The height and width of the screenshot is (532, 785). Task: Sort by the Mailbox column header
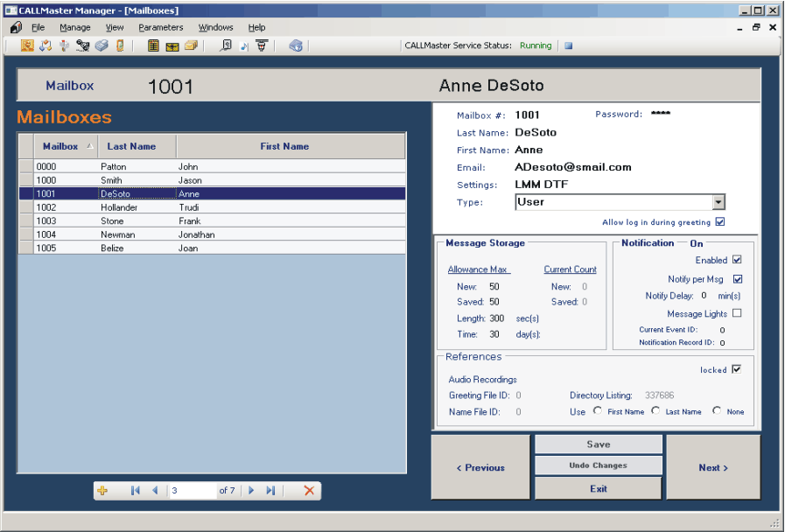coord(66,146)
